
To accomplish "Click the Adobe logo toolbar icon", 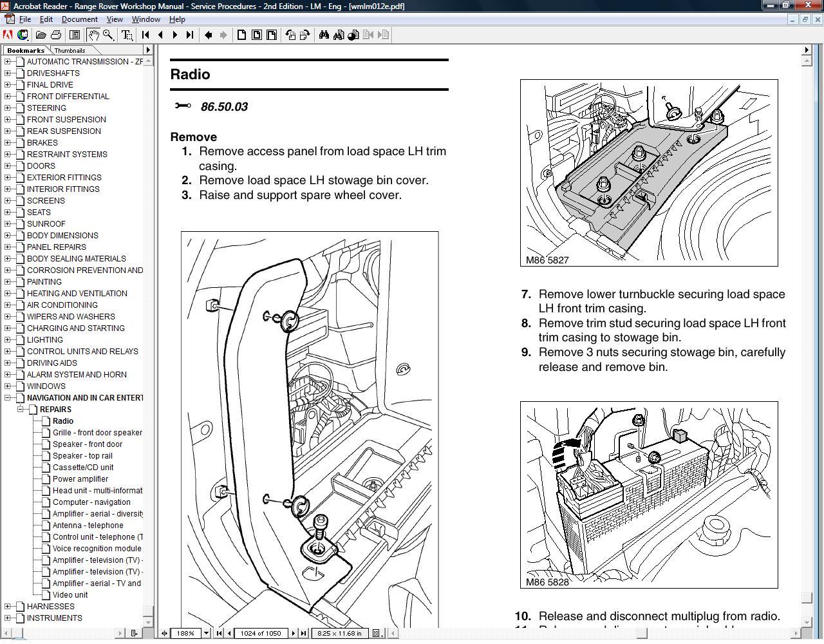I will point(8,35).
